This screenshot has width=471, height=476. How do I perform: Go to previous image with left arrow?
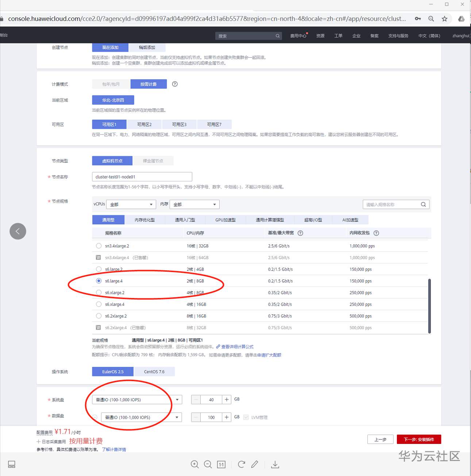pyautogui.click(x=18, y=231)
